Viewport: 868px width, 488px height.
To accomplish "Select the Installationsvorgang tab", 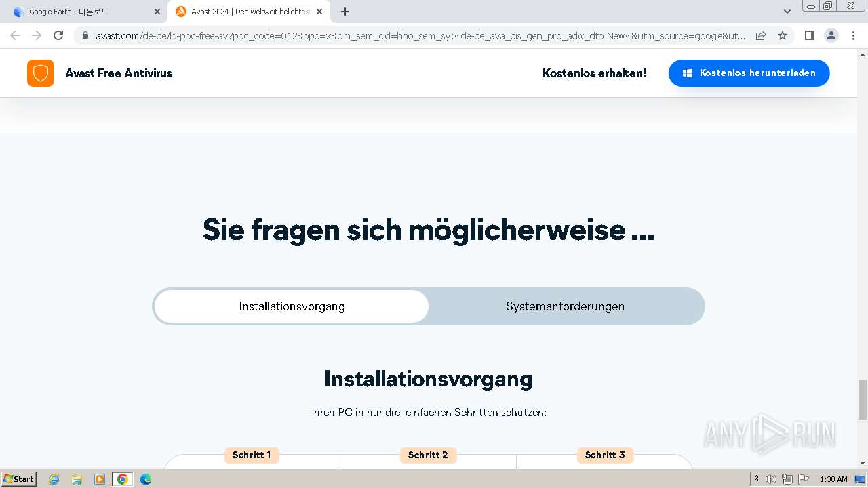I will point(292,306).
